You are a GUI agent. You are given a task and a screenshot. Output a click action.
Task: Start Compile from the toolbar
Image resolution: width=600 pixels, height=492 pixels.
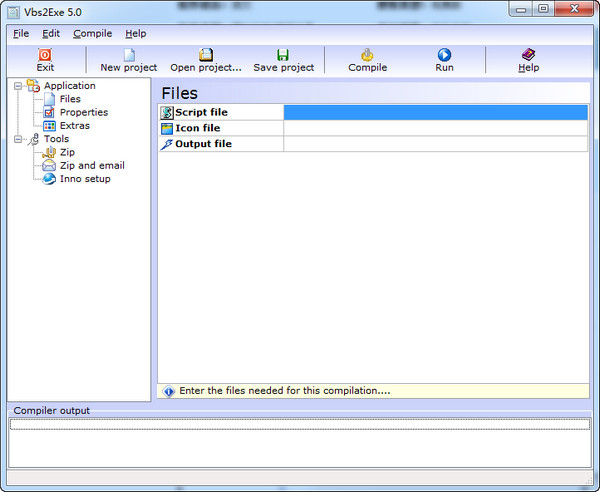coord(367,55)
